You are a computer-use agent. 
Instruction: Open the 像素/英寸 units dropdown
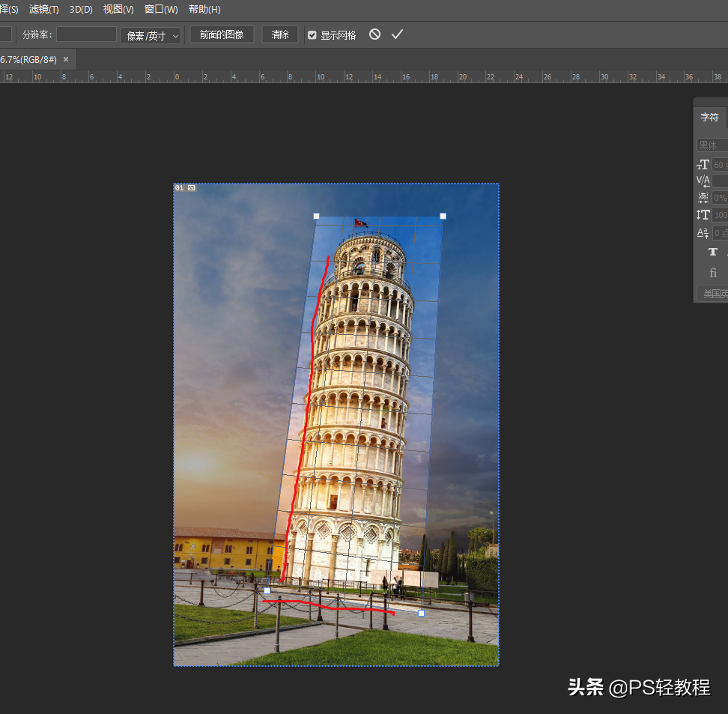pos(151,35)
